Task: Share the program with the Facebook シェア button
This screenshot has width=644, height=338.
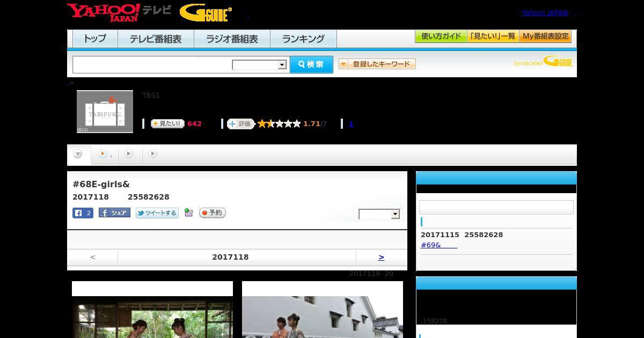Action: pos(114,213)
